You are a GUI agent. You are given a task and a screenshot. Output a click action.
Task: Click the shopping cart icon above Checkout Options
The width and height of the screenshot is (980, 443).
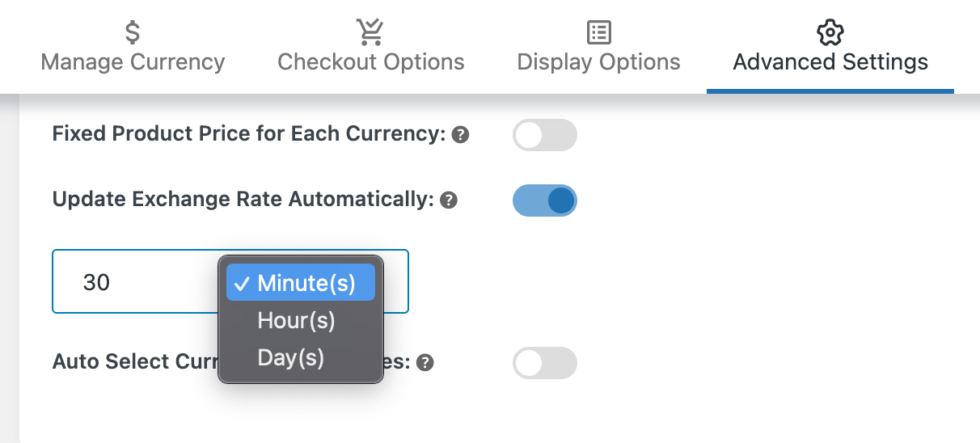click(x=370, y=32)
